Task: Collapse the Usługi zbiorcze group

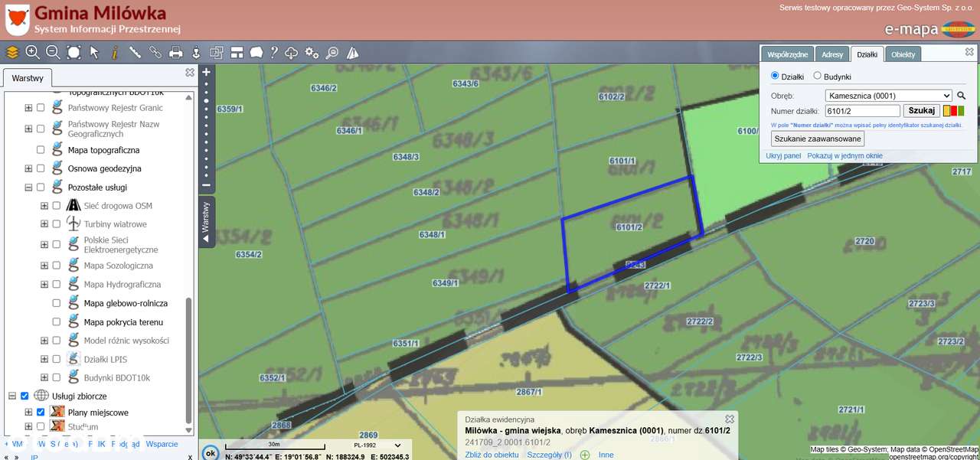Action: coord(12,396)
